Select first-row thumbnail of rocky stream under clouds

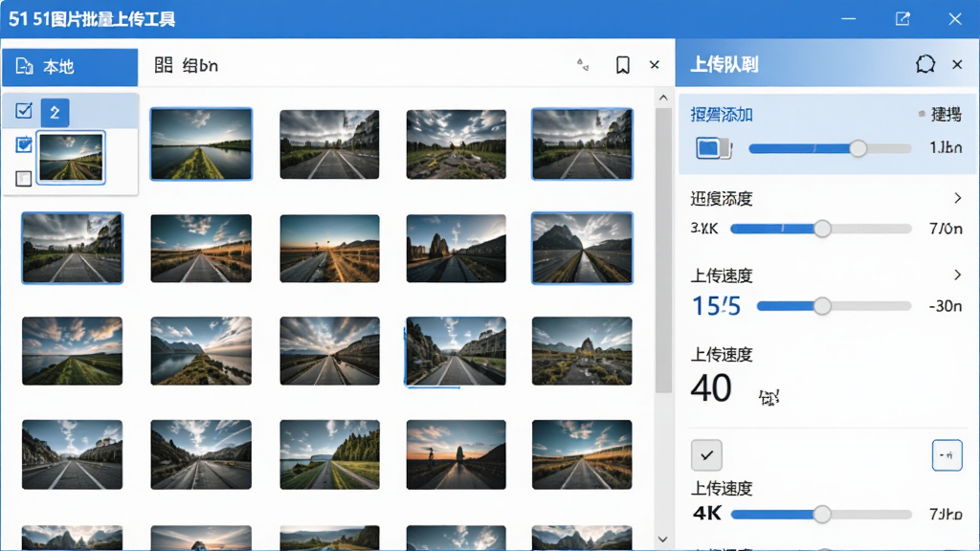[x=457, y=144]
